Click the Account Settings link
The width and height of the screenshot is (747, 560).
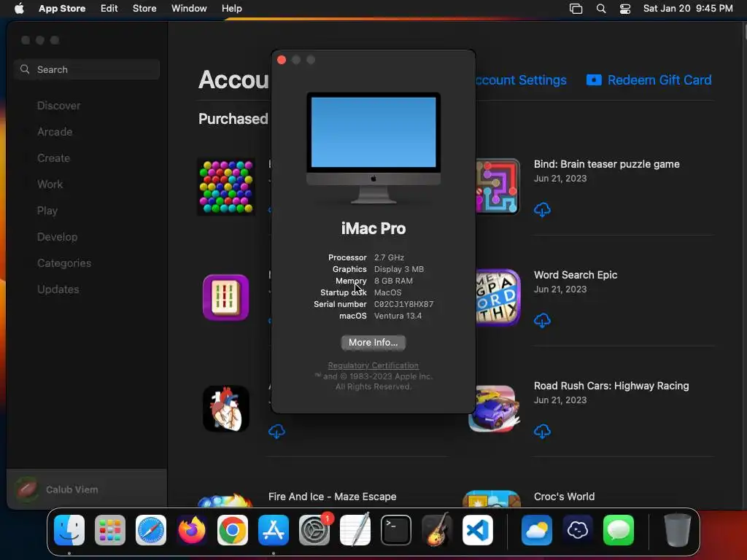point(521,80)
